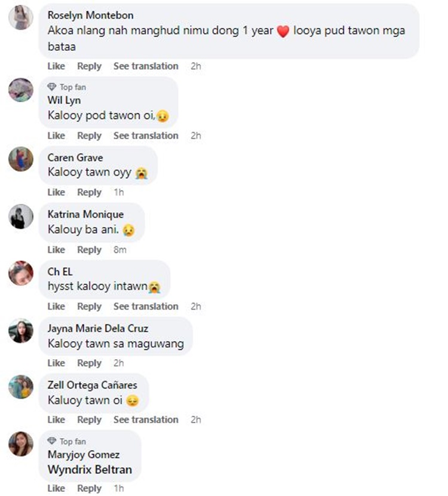See translation of Ch EL's comment

(x=146, y=307)
